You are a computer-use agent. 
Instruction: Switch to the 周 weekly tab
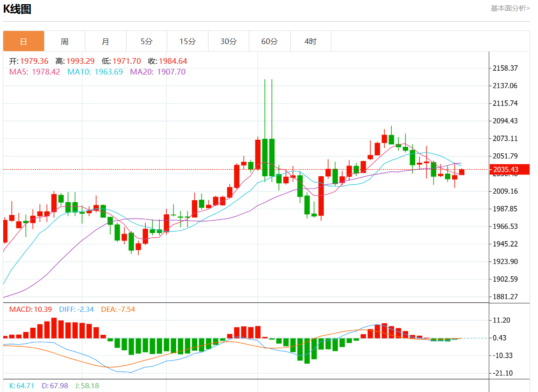(65, 41)
